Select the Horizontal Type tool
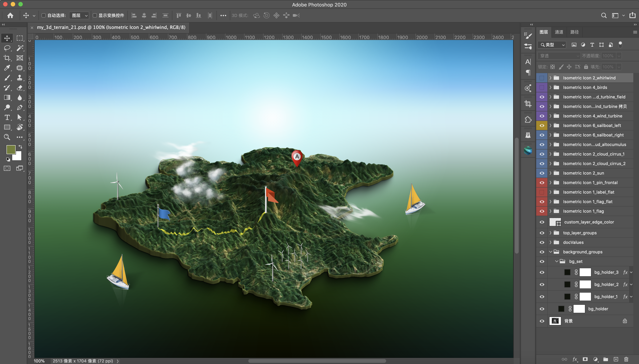This screenshot has width=639, height=364. [x=7, y=117]
